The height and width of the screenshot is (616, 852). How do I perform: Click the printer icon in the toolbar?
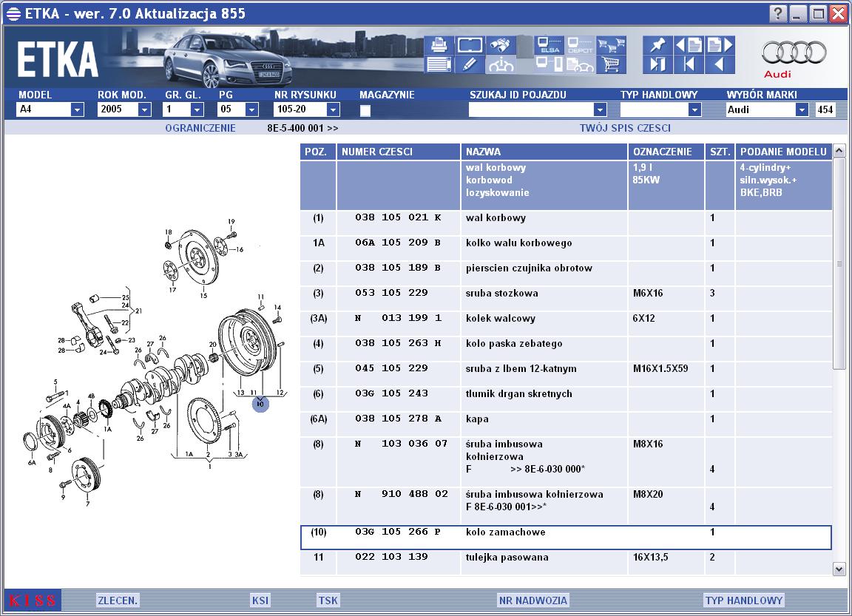point(438,45)
